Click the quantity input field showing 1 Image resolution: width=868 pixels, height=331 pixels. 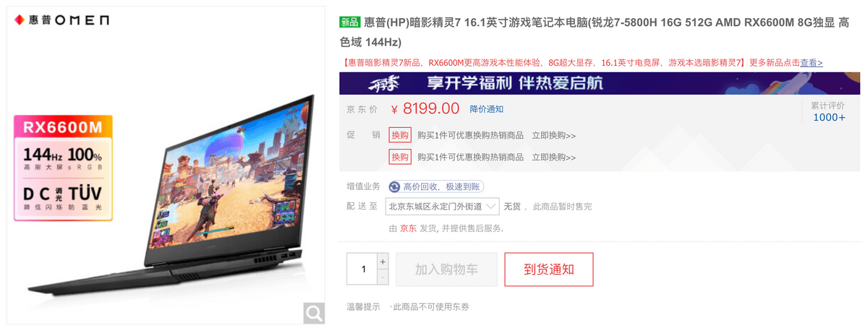click(x=362, y=270)
